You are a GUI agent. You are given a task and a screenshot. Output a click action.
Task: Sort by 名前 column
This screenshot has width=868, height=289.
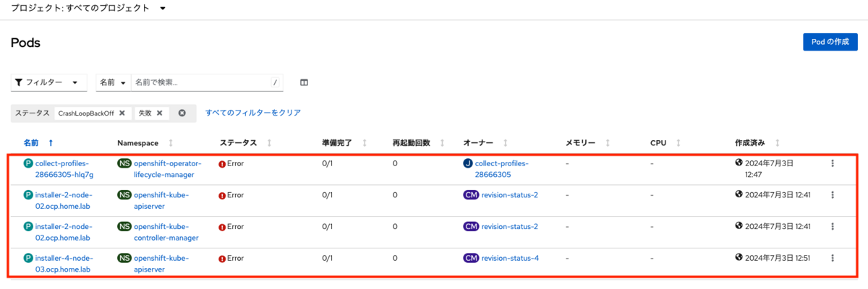[x=38, y=143]
